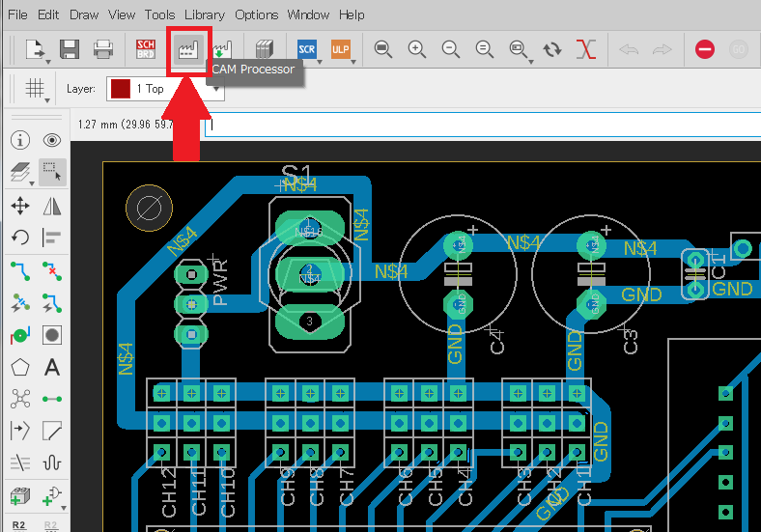The height and width of the screenshot is (532, 761).
Task: Expand the SCR dropdown arrow
Action: [x=320, y=62]
